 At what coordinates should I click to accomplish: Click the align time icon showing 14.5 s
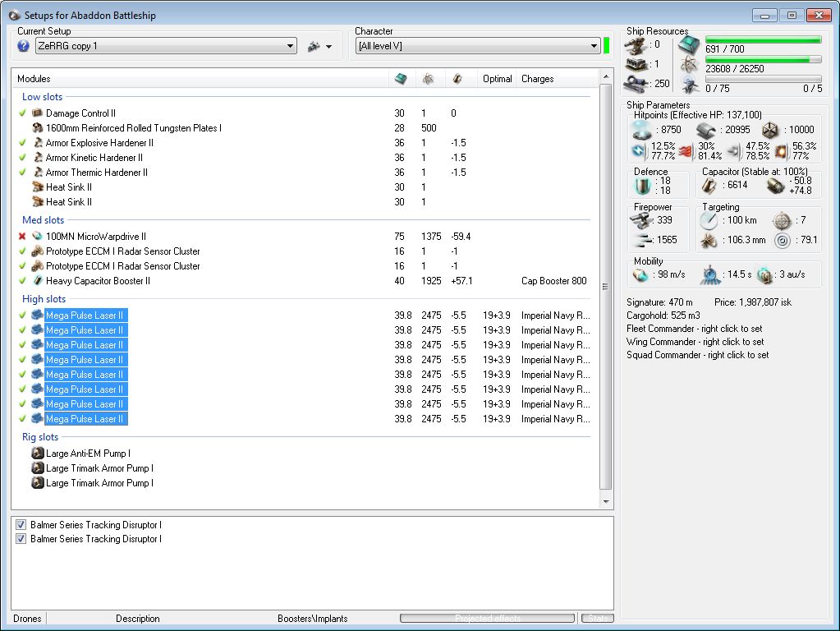click(x=710, y=274)
